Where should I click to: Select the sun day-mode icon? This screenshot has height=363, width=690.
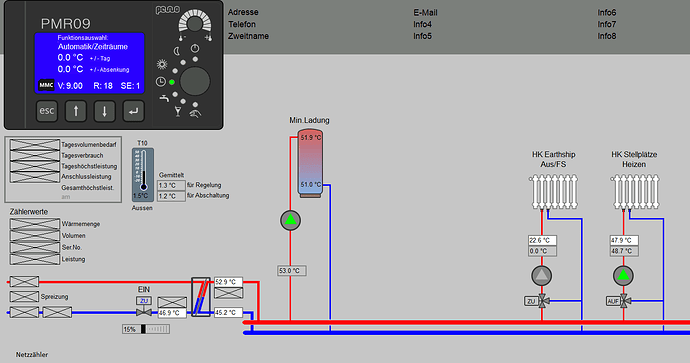coord(162,65)
